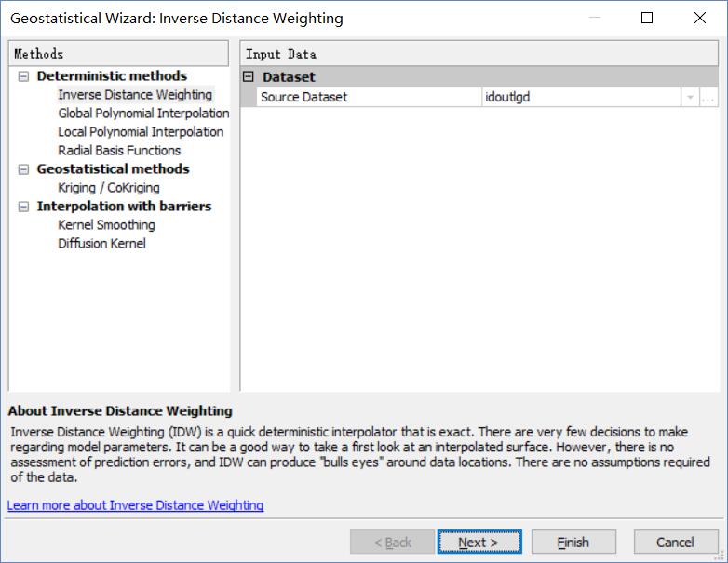Click the Input Data panel header

point(479,54)
